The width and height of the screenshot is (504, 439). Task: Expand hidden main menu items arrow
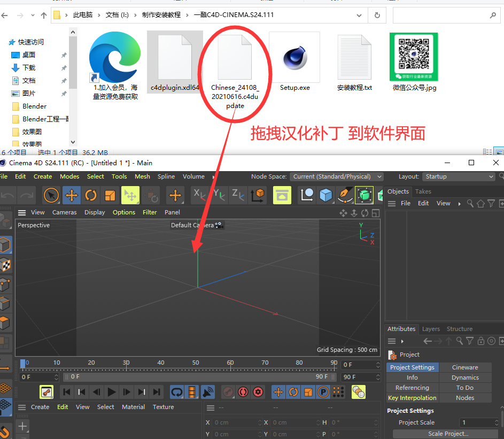[213, 177]
